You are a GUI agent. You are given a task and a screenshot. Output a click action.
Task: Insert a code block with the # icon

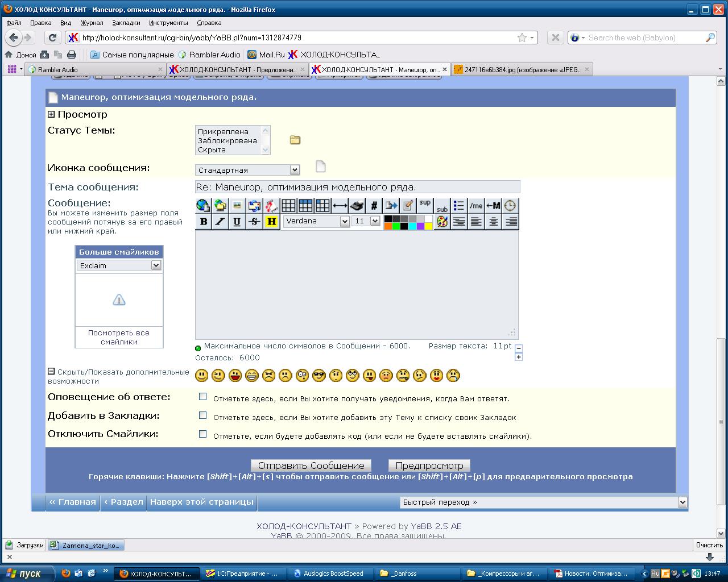pos(374,205)
